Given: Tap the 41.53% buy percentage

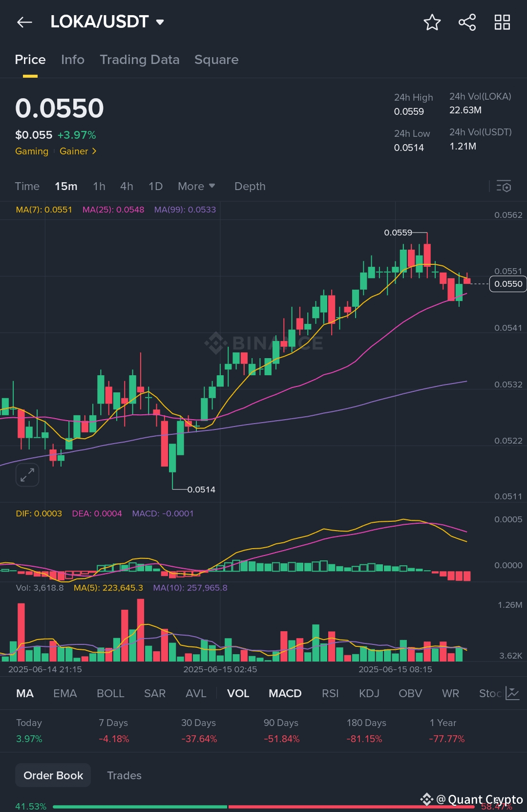Looking at the screenshot, I should click(x=31, y=807).
